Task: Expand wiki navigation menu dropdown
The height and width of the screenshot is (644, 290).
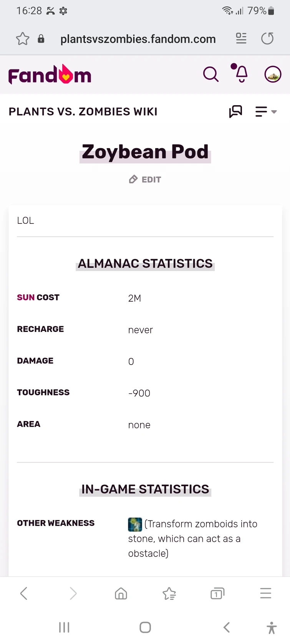Action: [266, 112]
